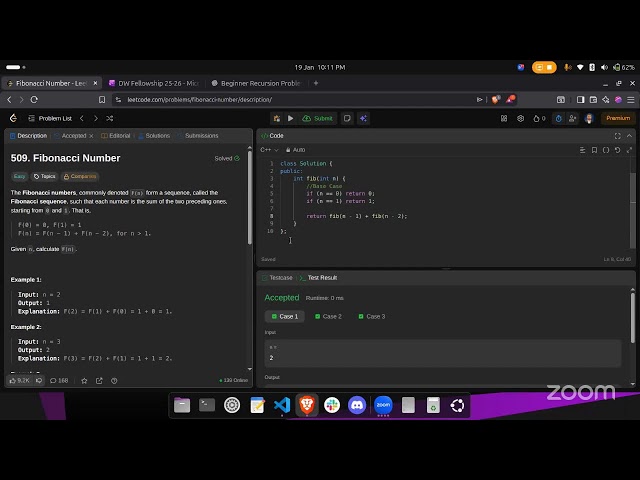Toggle the Auto lock setting

pyautogui.click(x=295, y=150)
